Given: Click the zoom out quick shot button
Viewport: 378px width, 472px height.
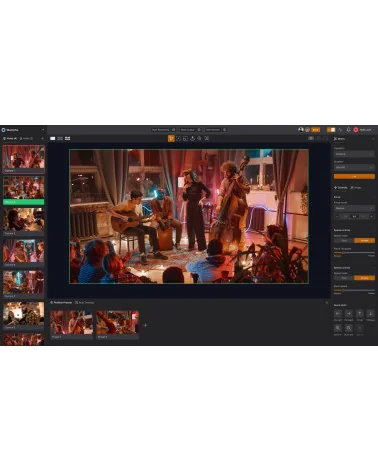Looking at the screenshot, I should 349,328.
